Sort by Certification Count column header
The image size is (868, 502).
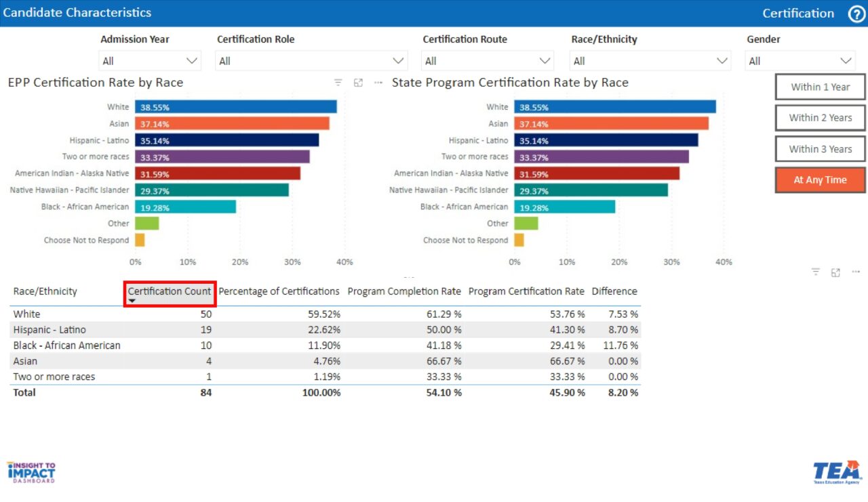point(170,291)
